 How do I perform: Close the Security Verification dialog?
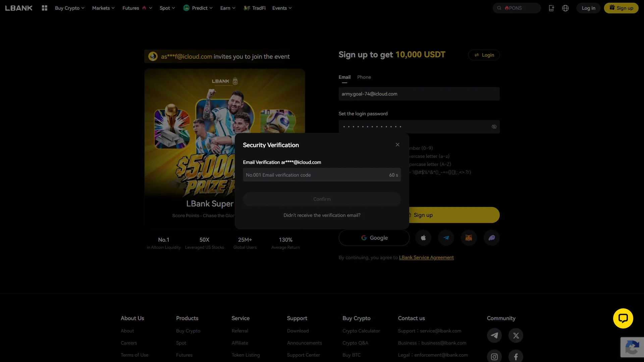397,145
